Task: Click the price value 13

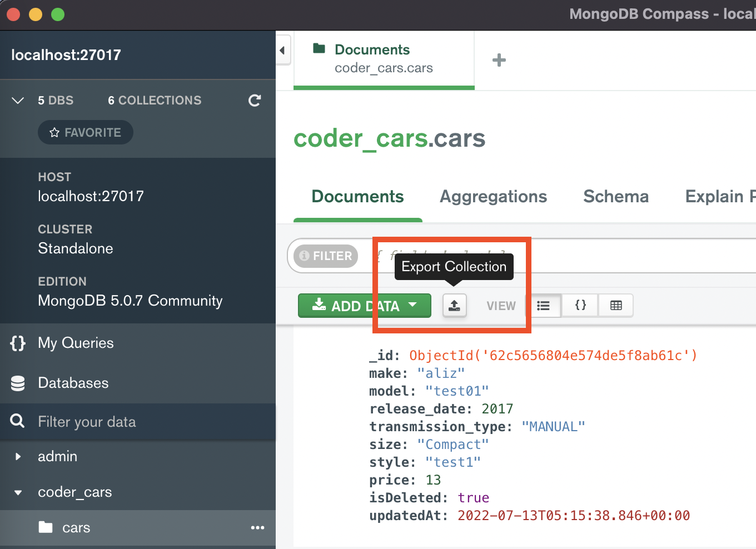Action: pyautogui.click(x=433, y=480)
